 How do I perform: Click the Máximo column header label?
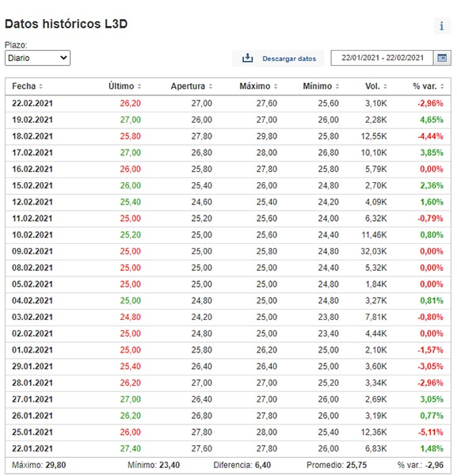point(255,86)
